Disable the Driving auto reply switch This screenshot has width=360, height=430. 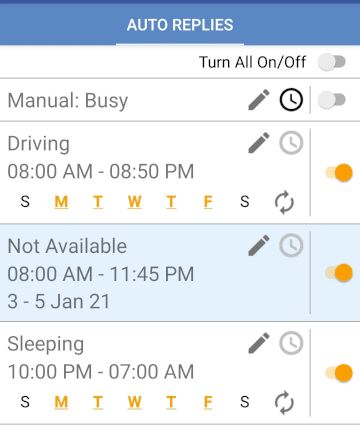point(339,173)
